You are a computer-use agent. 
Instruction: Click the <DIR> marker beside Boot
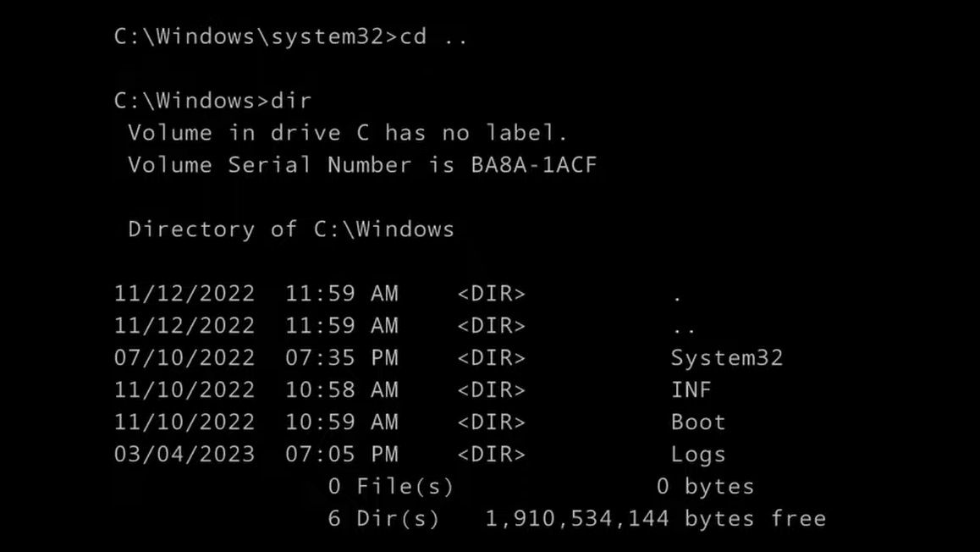click(x=491, y=422)
